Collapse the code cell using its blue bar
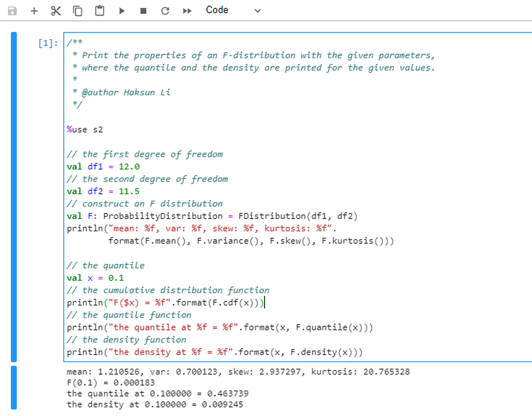The height and width of the screenshot is (416, 532). (x=14, y=197)
